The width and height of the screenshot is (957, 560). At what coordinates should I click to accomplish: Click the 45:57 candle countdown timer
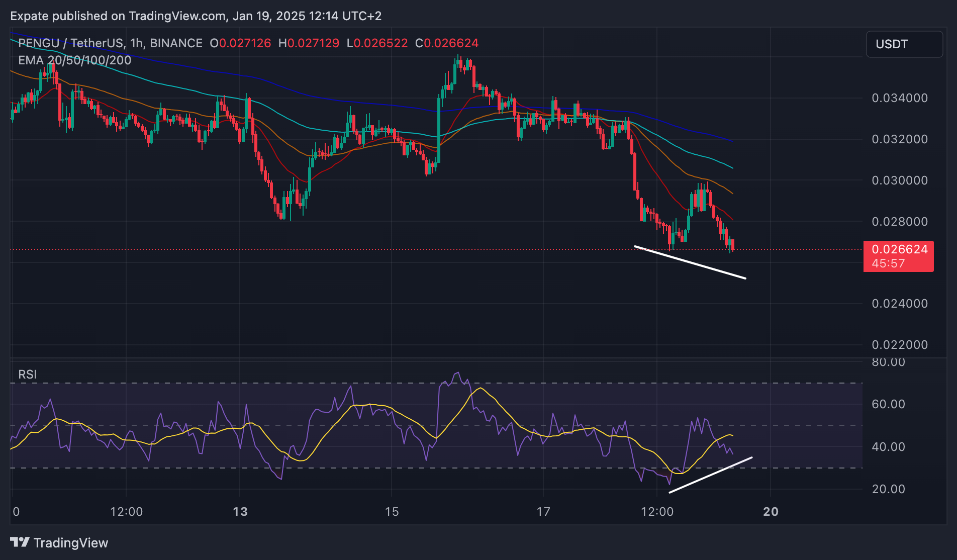(x=888, y=263)
